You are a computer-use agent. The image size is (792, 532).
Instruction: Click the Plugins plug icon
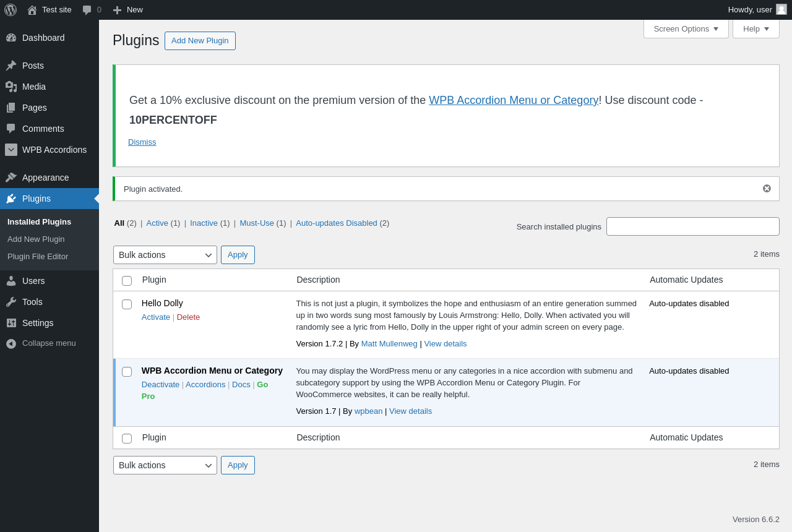click(11, 199)
